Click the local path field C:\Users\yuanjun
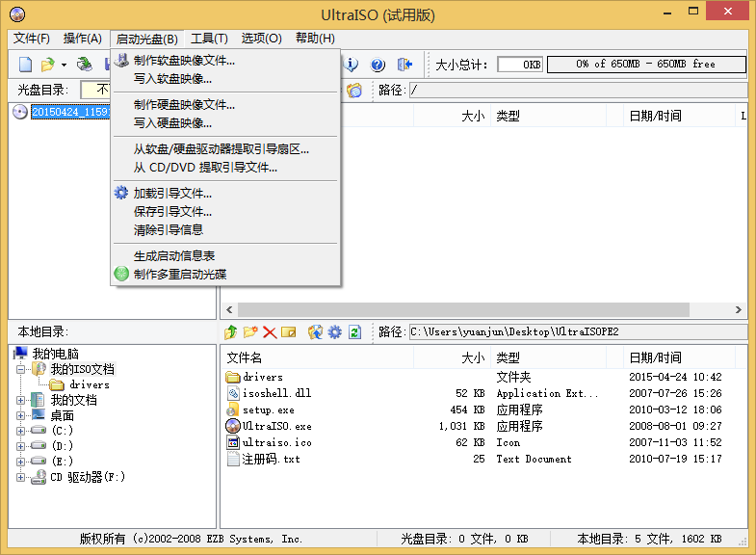The image size is (756, 555). (x=578, y=331)
